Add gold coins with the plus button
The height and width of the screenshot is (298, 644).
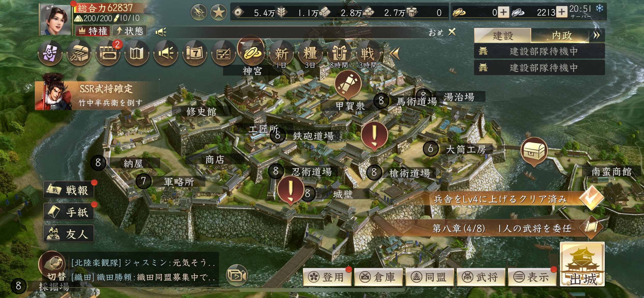point(503,12)
